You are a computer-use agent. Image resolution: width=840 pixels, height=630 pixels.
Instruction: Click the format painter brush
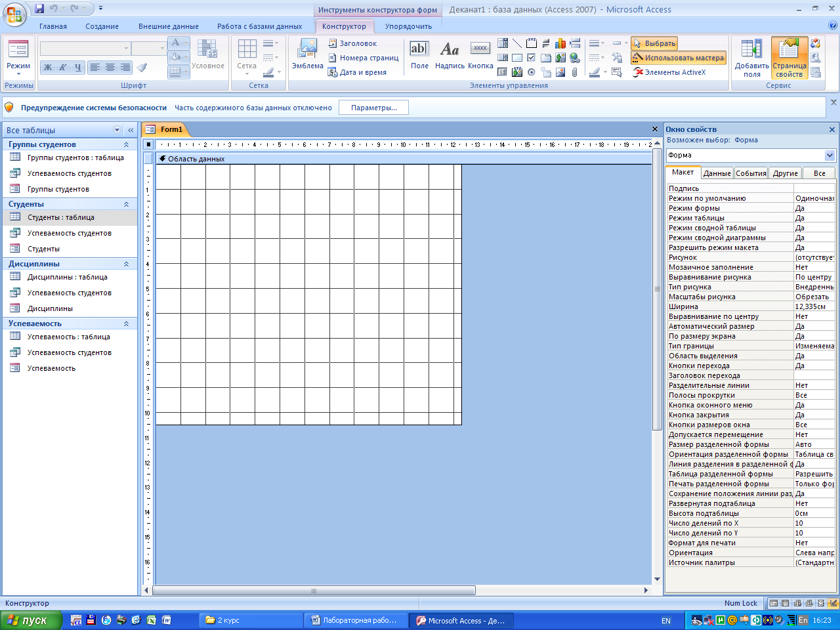pos(142,67)
